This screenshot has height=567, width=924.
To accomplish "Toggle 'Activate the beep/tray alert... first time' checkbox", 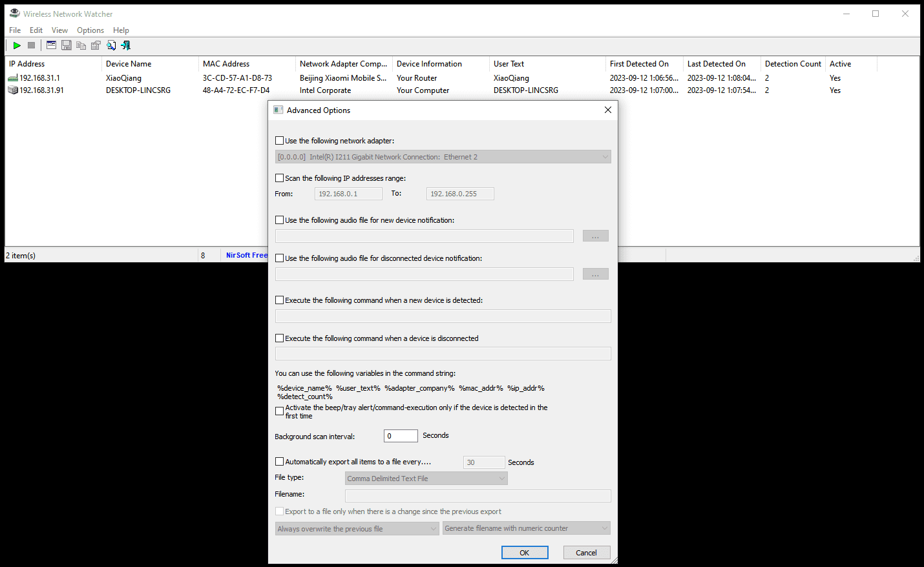I will pos(280,411).
